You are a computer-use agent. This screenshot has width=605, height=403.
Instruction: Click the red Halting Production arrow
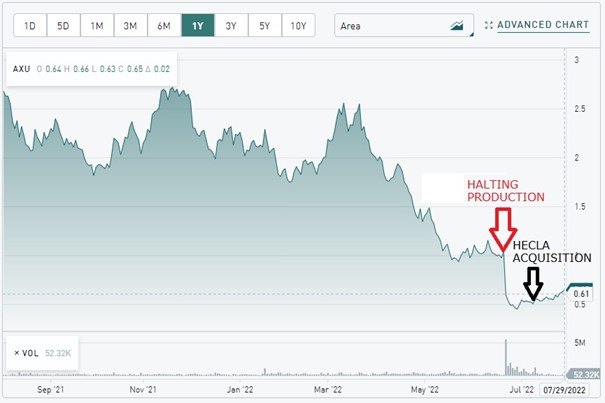[x=503, y=230]
